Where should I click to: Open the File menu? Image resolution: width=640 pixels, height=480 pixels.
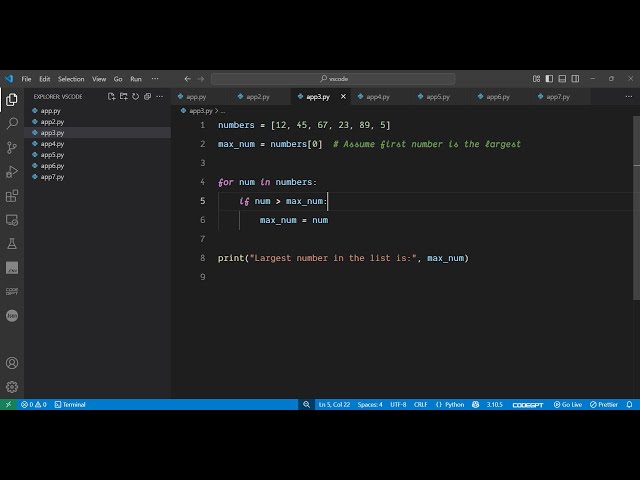(26, 79)
